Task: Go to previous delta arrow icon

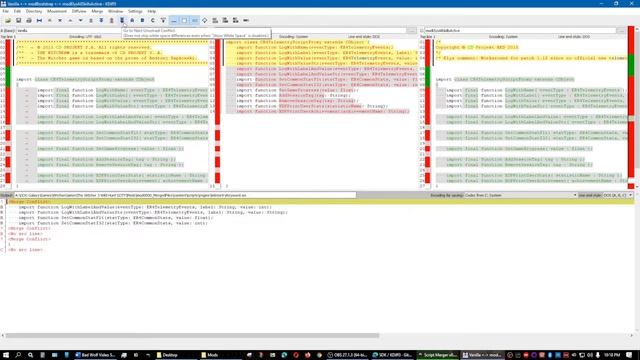Action: (x=70, y=20)
